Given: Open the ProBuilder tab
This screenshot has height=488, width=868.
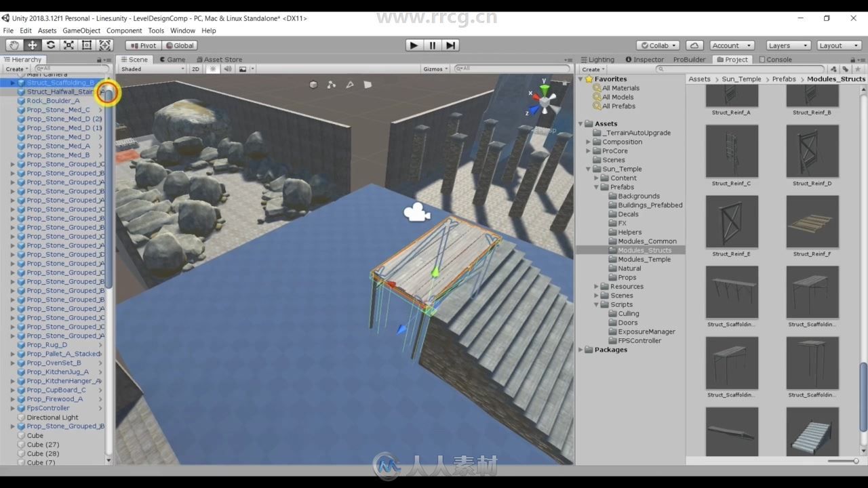Looking at the screenshot, I should pyautogui.click(x=689, y=60).
